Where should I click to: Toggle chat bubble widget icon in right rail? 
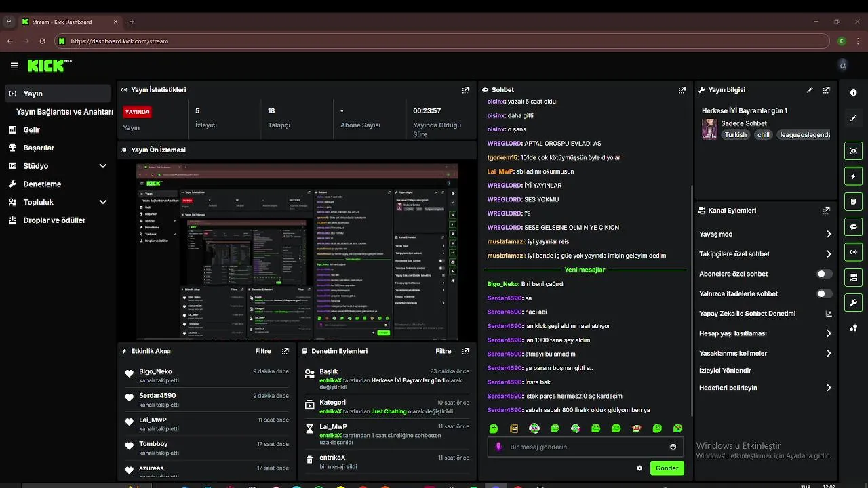pyautogui.click(x=853, y=227)
